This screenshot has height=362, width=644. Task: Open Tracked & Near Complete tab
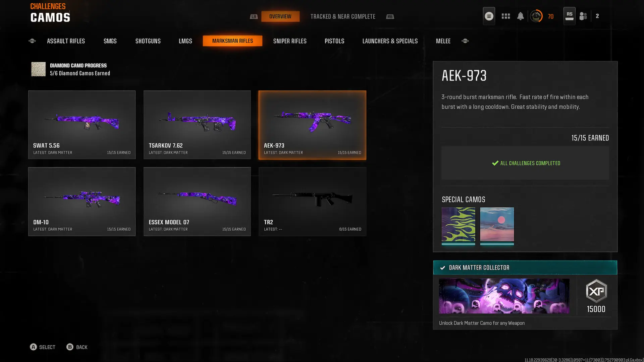pyautogui.click(x=343, y=16)
